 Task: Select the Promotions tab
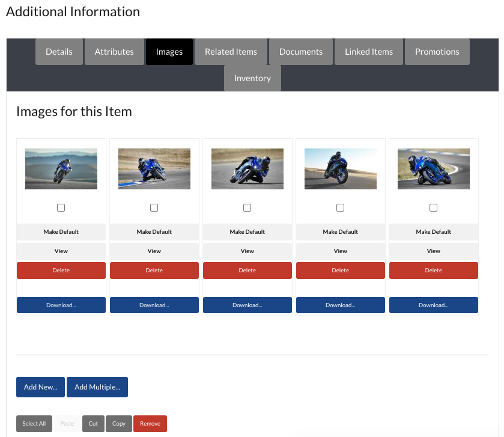pos(437,52)
